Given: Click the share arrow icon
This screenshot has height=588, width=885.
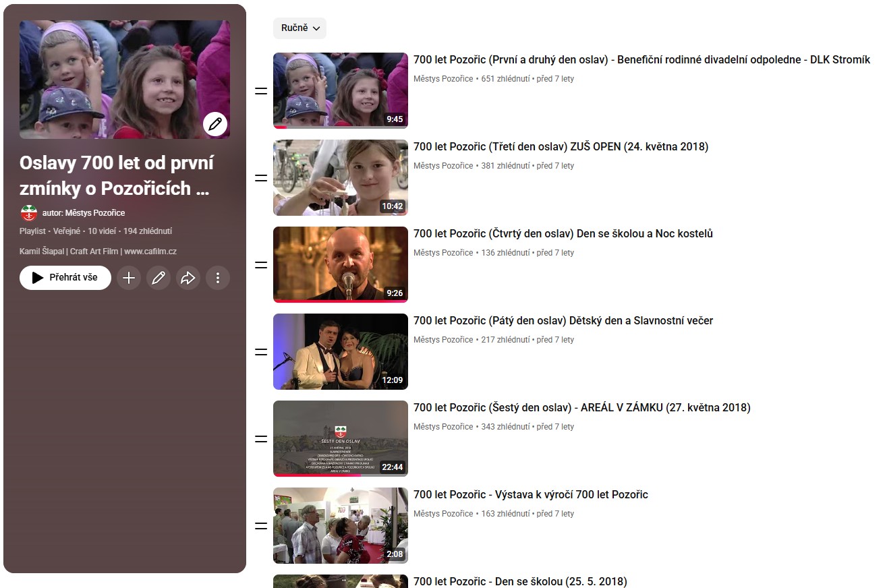Looking at the screenshot, I should pos(188,278).
